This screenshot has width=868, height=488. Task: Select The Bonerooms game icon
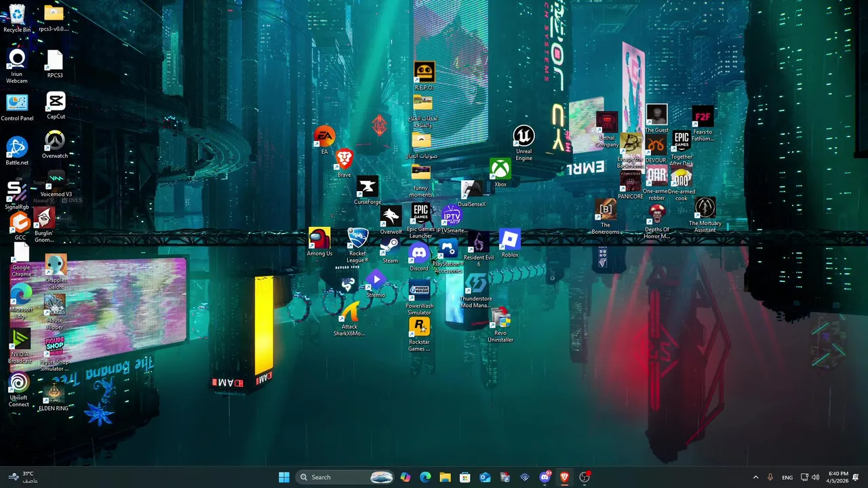tap(606, 218)
